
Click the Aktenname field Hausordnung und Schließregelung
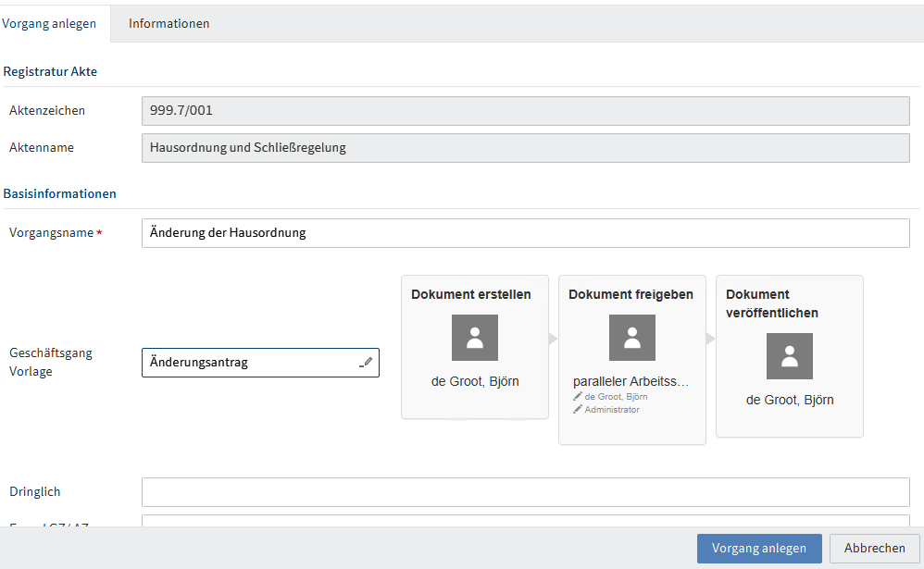(x=526, y=148)
